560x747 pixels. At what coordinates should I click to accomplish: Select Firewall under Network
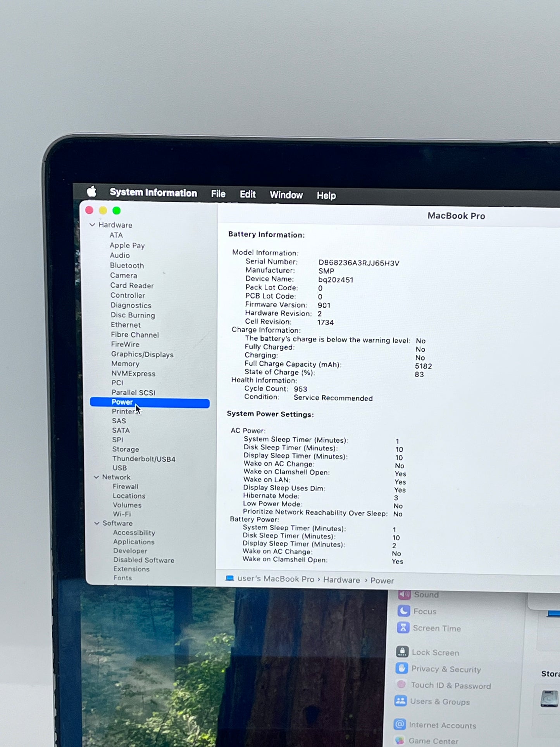(126, 486)
